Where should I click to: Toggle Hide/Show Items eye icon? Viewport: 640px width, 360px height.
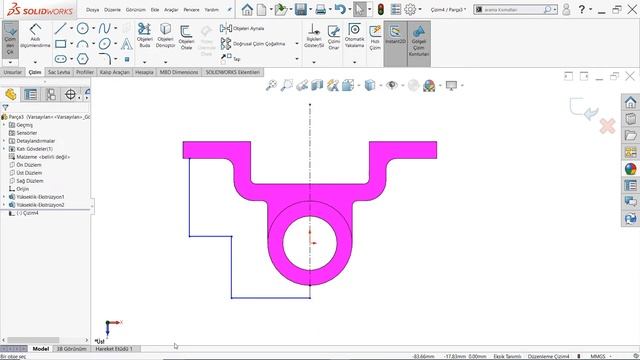click(392, 85)
